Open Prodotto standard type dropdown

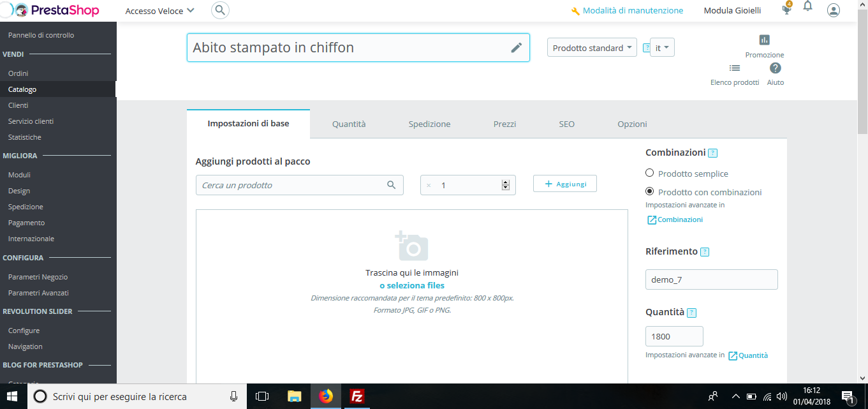pyautogui.click(x=592, y=48)
